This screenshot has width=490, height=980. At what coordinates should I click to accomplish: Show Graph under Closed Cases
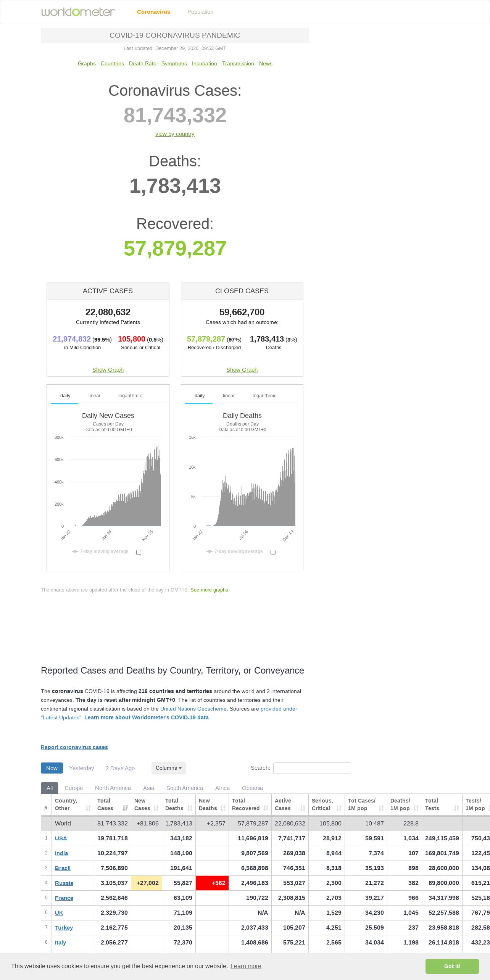point(242,370)
